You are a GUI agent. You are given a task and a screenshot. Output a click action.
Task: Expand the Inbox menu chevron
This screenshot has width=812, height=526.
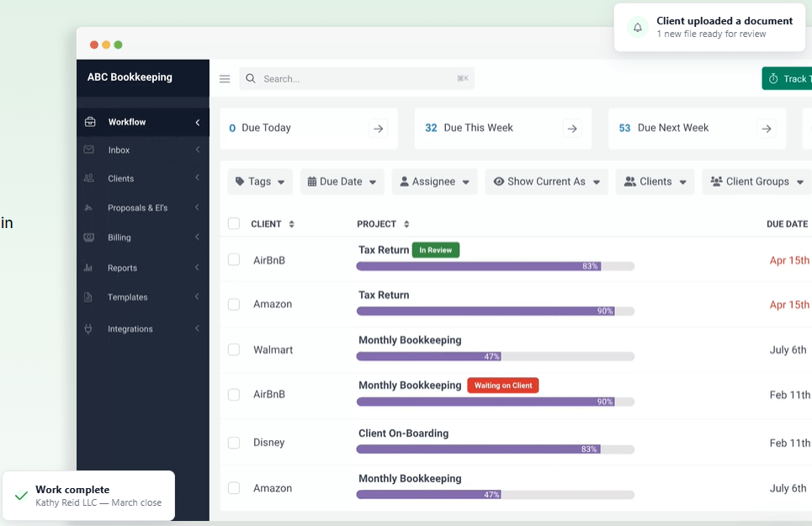click(x=197, y=150)
